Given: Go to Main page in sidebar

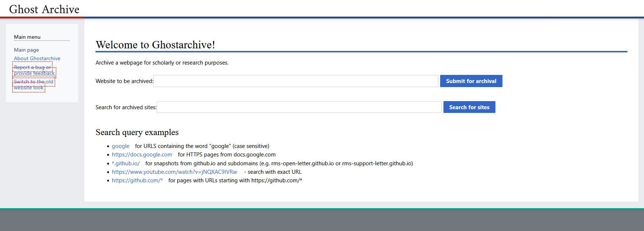Looking at the screenshot, I should pos(27,50).
